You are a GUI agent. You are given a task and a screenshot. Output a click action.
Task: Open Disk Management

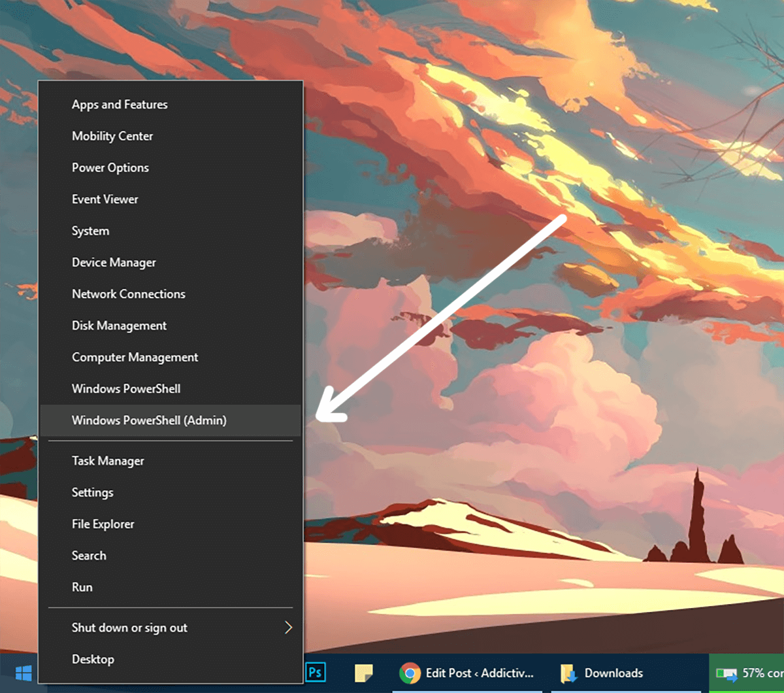click(171, 326)
